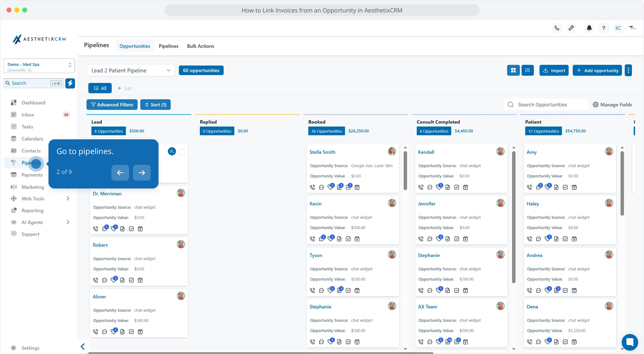Expand the Web Tools sidebar menu
This screenshot has height=354, width=644.
click(68, 199)
